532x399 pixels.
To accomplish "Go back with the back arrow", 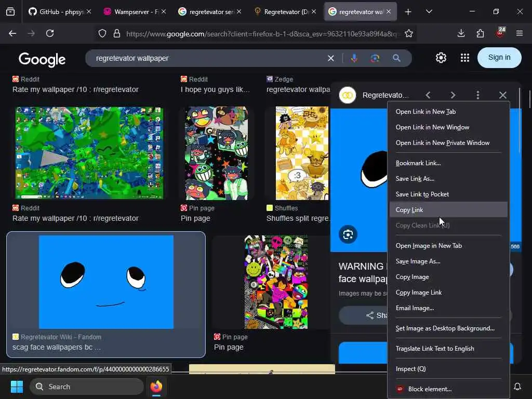I will click(x=12, y=33).
